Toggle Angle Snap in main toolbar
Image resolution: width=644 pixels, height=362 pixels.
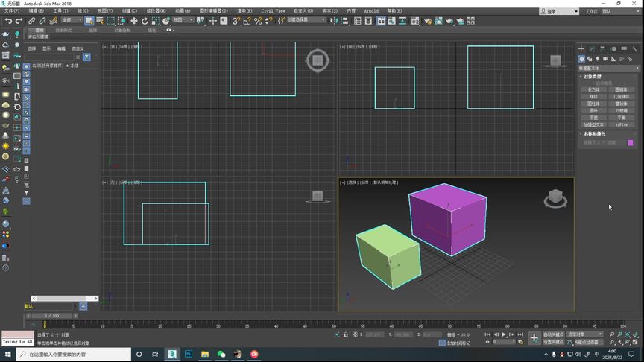coord(247,21)
